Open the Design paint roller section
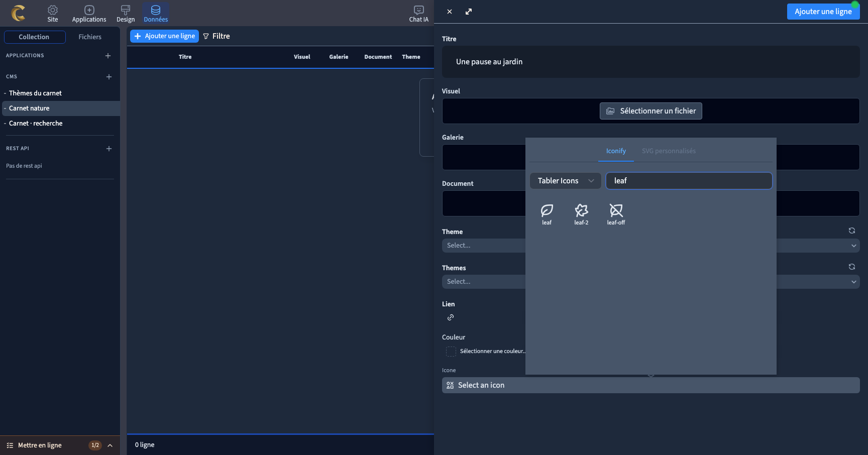 [x=126, y=14]
